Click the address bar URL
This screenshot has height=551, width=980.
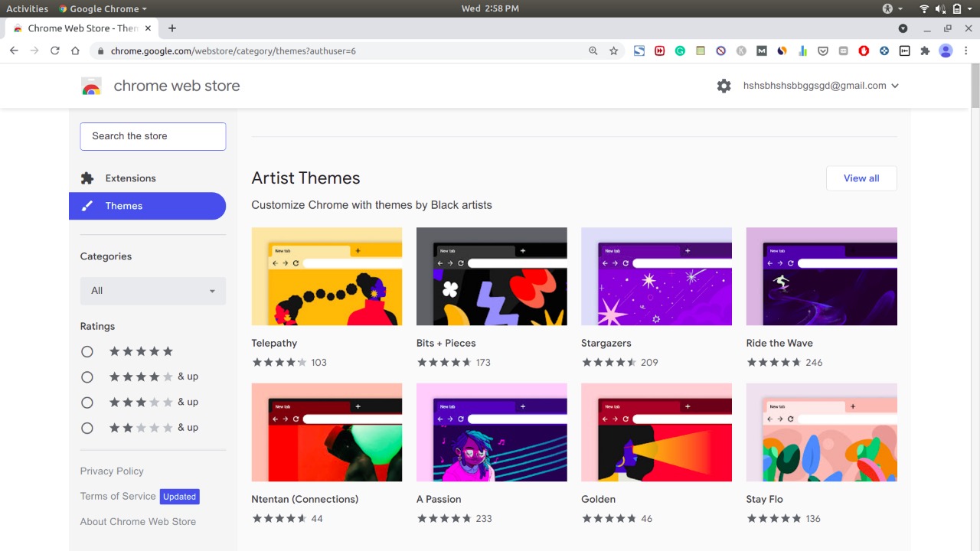tap(234, 51)
